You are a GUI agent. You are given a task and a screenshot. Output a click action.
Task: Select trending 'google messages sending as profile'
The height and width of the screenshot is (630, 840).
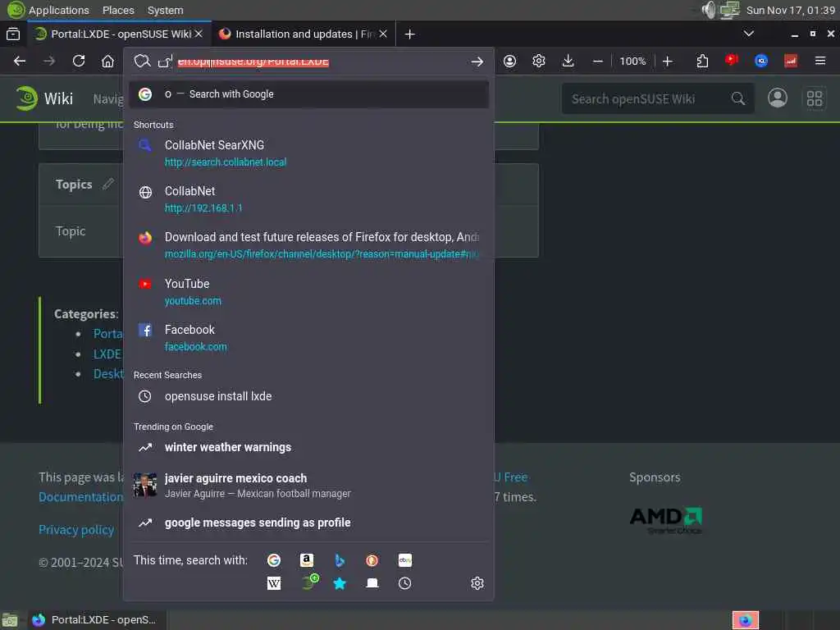tap(308, 523)
